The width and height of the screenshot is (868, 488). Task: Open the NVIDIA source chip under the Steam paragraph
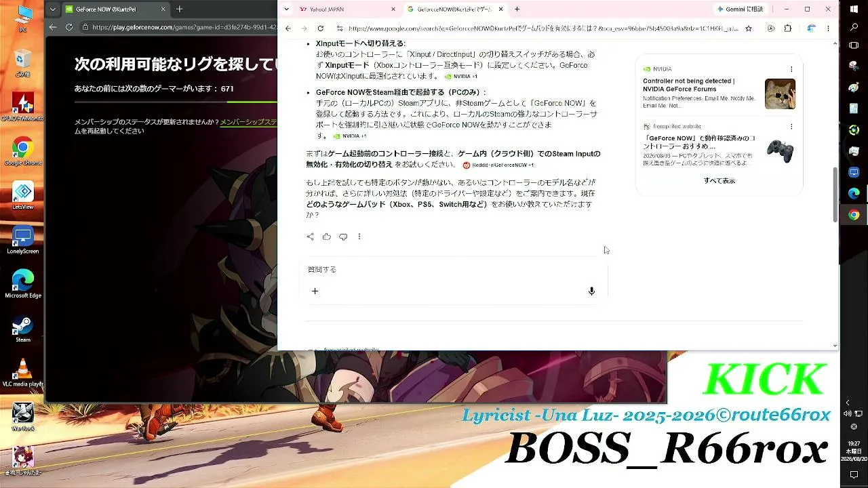tap(350, 136)
